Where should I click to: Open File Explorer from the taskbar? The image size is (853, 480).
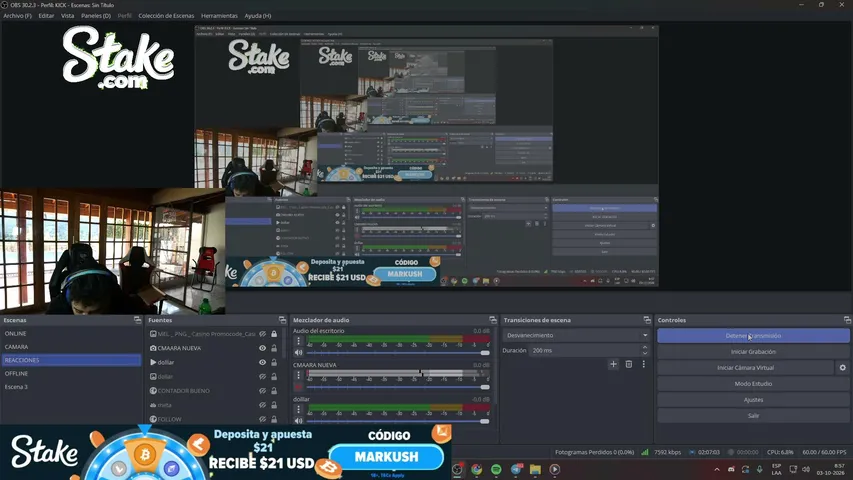pyautogui.click(x=535, y=469)
